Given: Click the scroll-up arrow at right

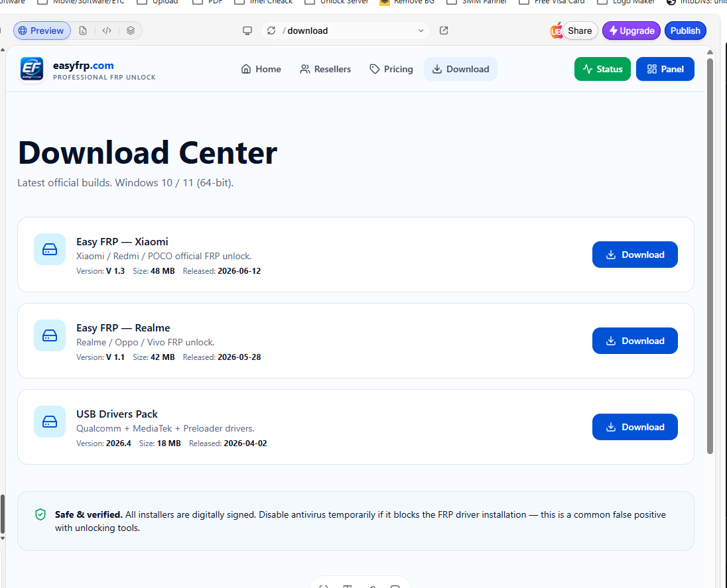Looking at the screenshot, I should [710, 52].
